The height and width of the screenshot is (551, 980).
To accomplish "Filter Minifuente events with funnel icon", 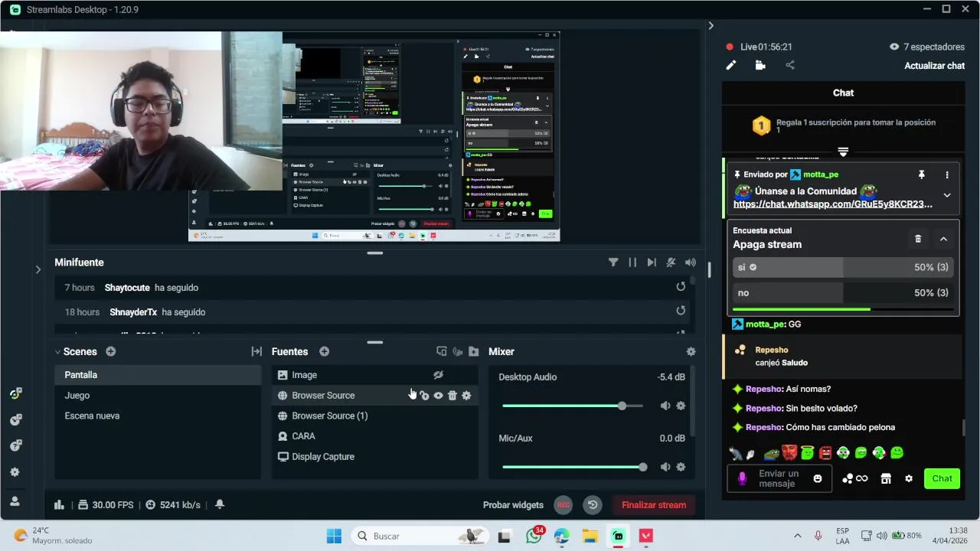I will pyautogui.click(x=613, y=262).
